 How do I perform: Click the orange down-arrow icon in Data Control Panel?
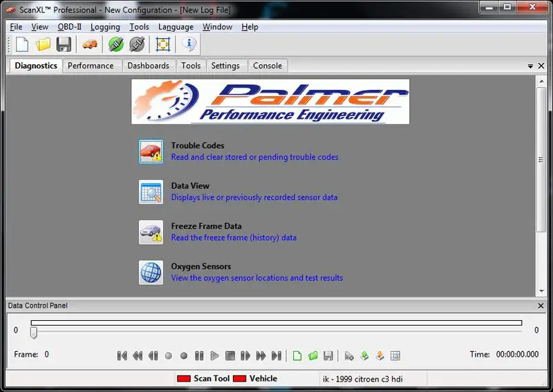tap(379, 355)
